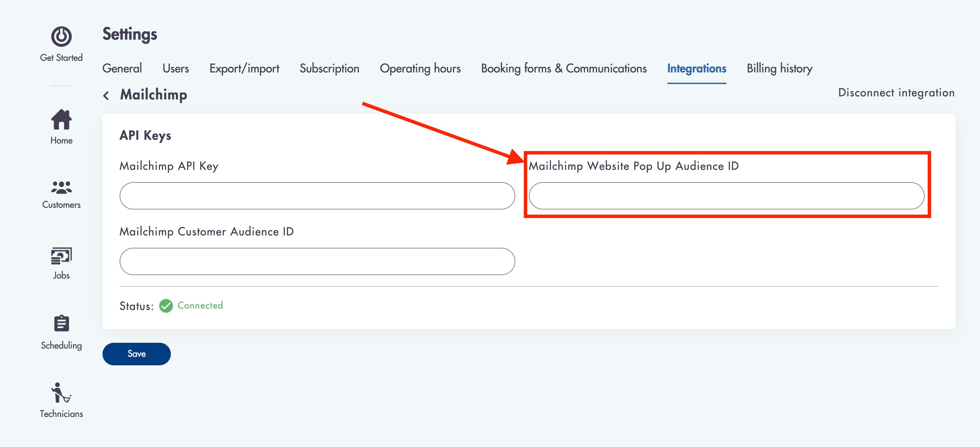Click the Customers sidebar label

[61, 205]
